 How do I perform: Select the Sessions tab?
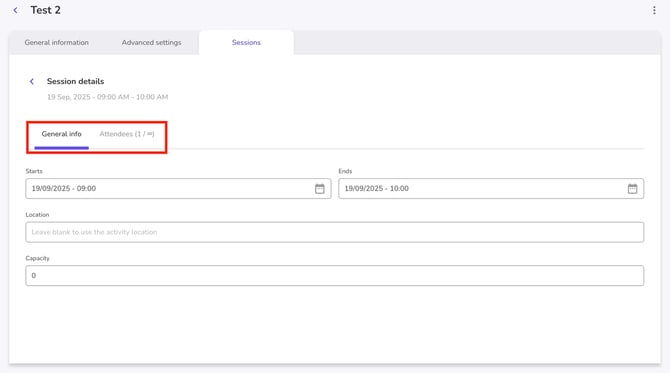(x=246, y=42)
